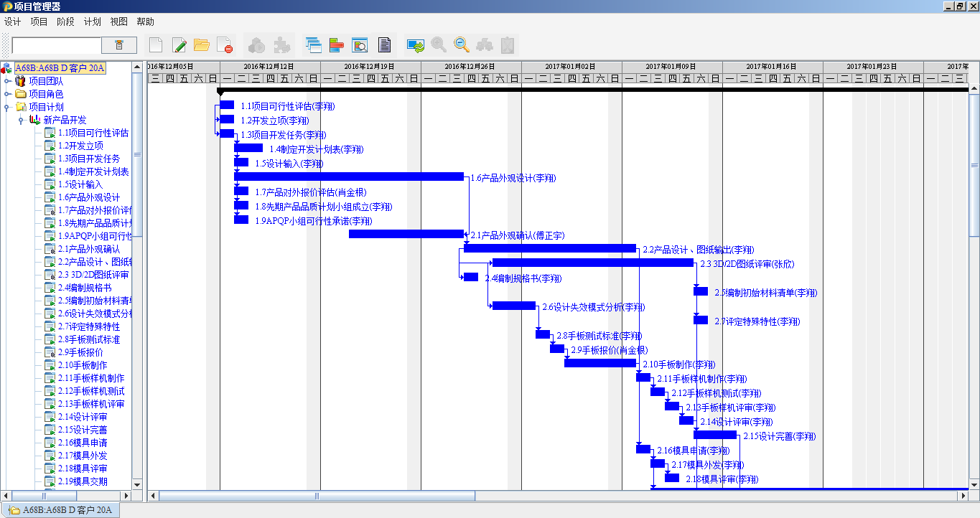Open the 帮助 menu
The image size is (980, 518).
(x=145, y=22)
